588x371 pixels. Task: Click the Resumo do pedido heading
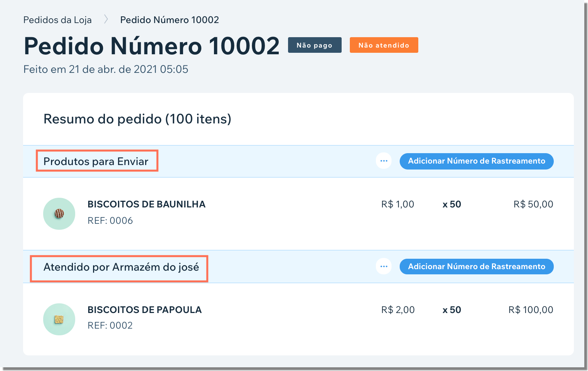137,119
